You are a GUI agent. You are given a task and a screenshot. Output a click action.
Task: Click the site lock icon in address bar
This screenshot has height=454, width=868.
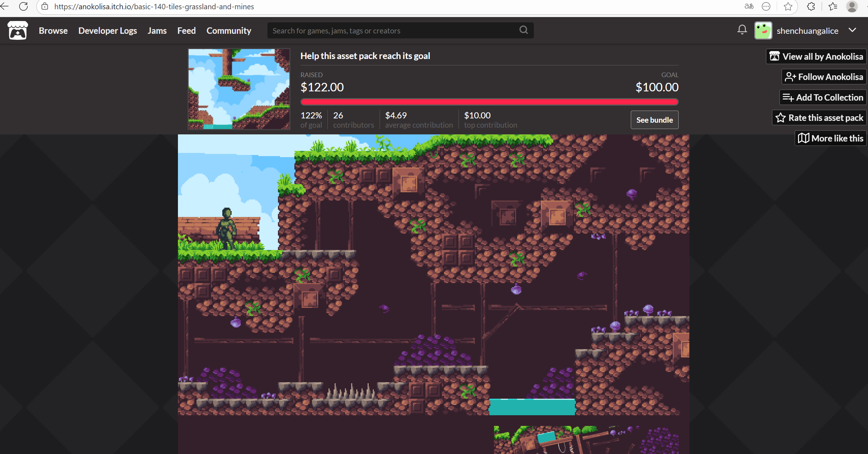[45, 6]
